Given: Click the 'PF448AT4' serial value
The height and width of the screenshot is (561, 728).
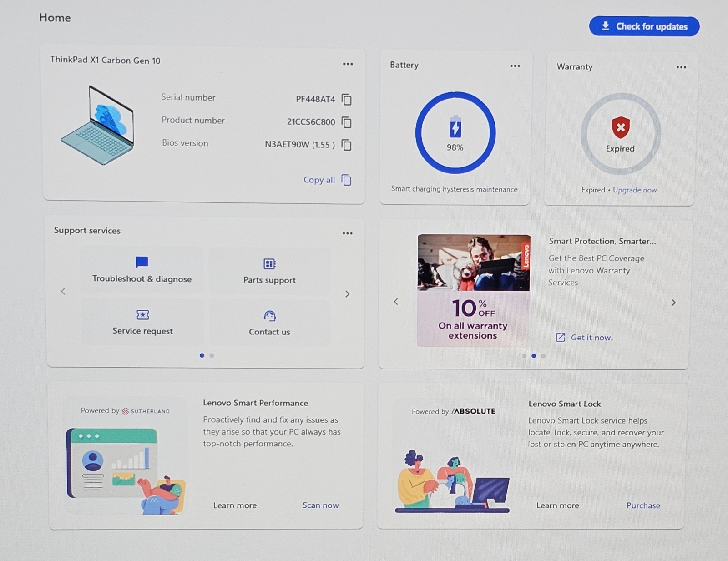Looking at the screenshot, I should point(315,99).
